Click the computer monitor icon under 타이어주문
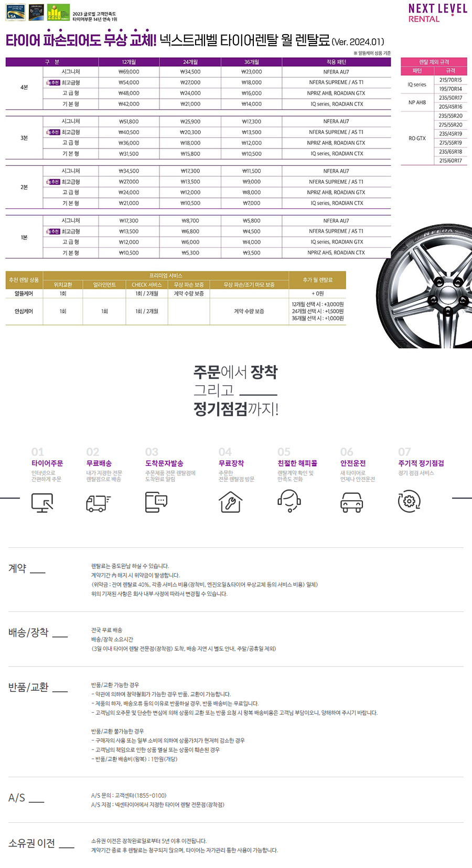The image size is (472, 868). click(42, 502)
